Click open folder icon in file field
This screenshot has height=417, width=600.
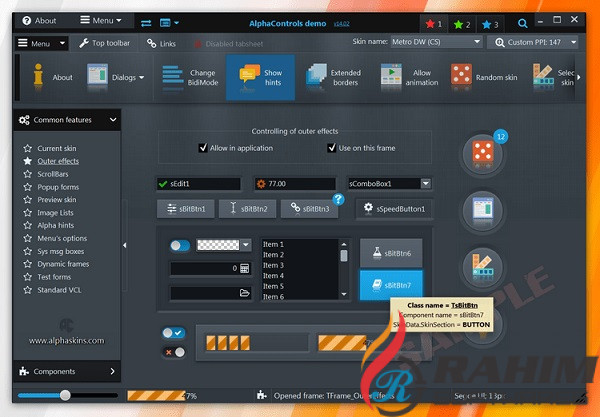pyautogui.click(x=245, y=293)
